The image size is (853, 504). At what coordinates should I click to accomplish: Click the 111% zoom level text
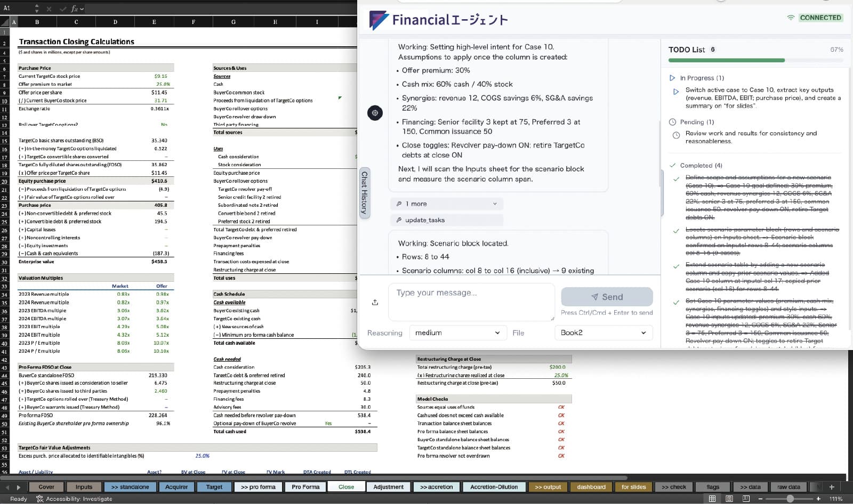[x=836, y=499]
